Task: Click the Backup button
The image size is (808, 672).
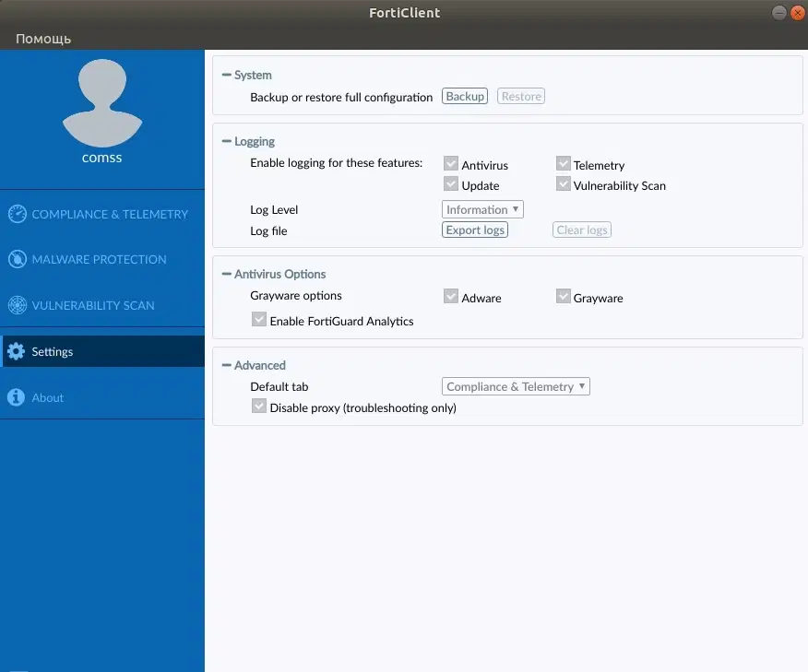Action: point(465,96)
